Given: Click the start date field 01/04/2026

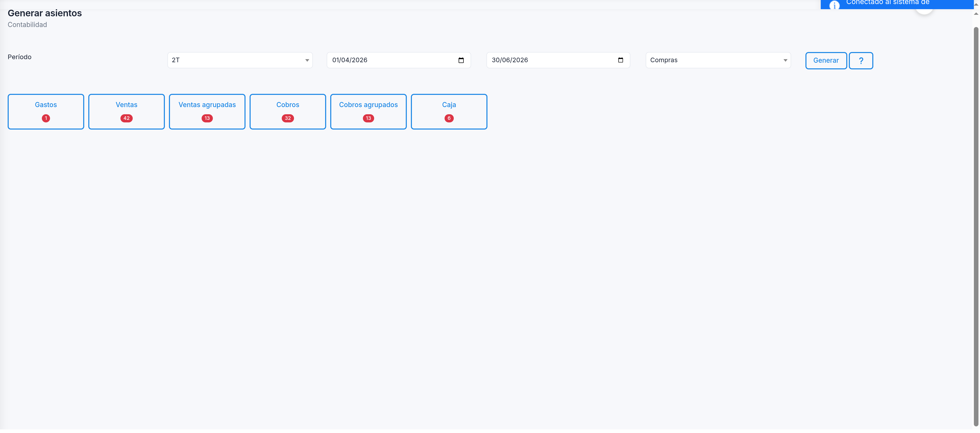Looking at the screenshot, I should point(399,60).
